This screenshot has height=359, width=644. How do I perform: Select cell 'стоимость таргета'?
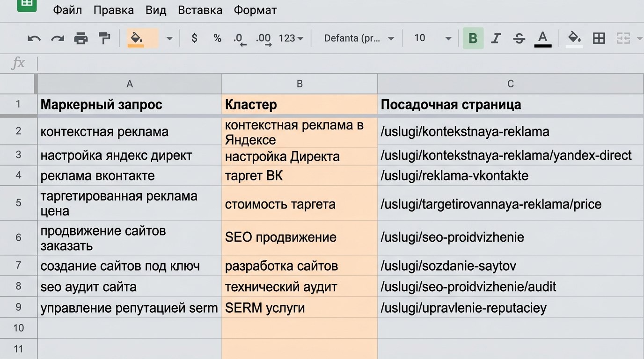tap(300, 203)
